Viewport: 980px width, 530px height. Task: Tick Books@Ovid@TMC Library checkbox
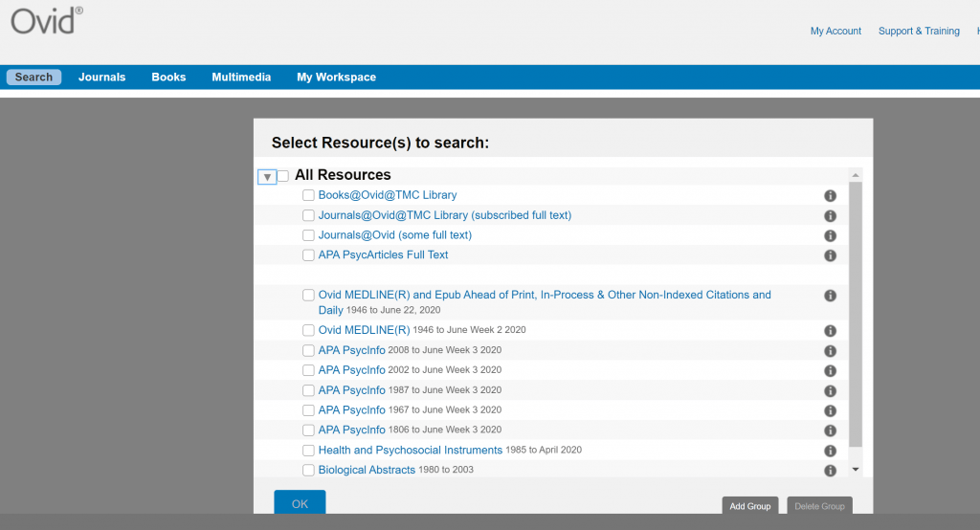[308, 195]
